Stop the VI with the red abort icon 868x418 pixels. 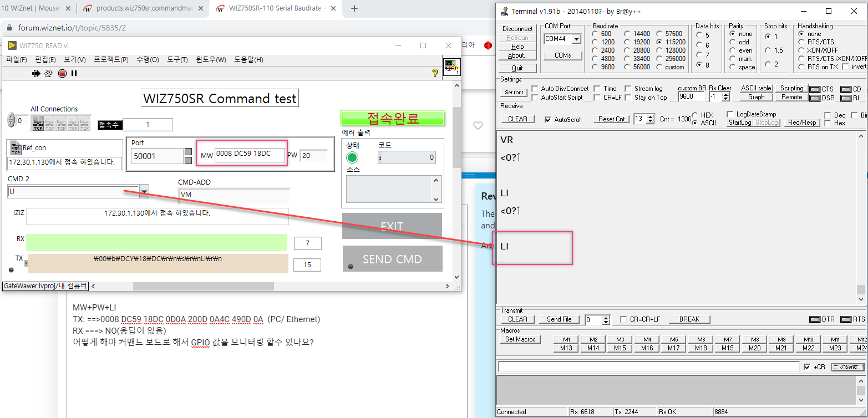(62, 73)
